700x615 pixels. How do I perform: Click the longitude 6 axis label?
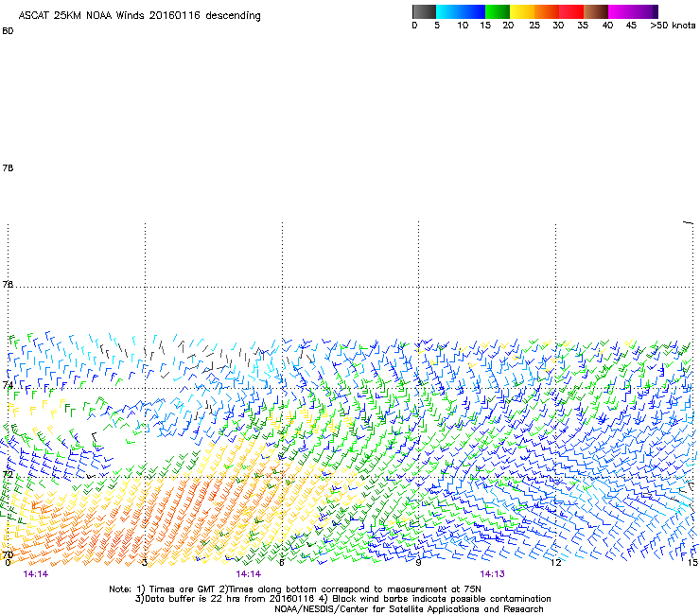tap(282, 563)
